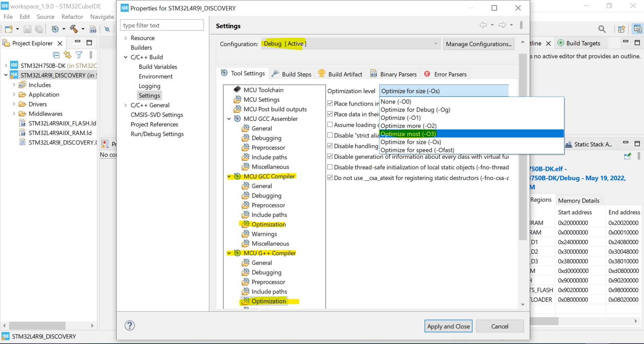Close the Project Explorer tab
Viewport: 644px width, 344px height.
[60, 43]
